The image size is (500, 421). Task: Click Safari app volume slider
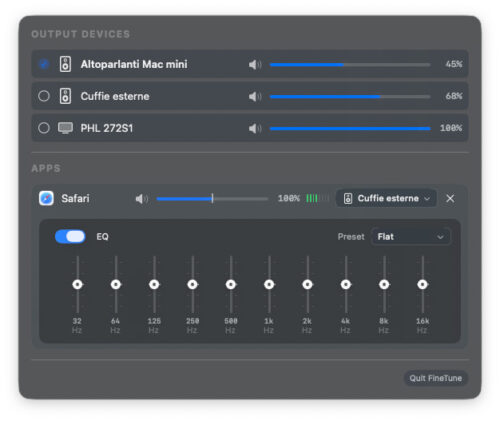click(212, 199)
